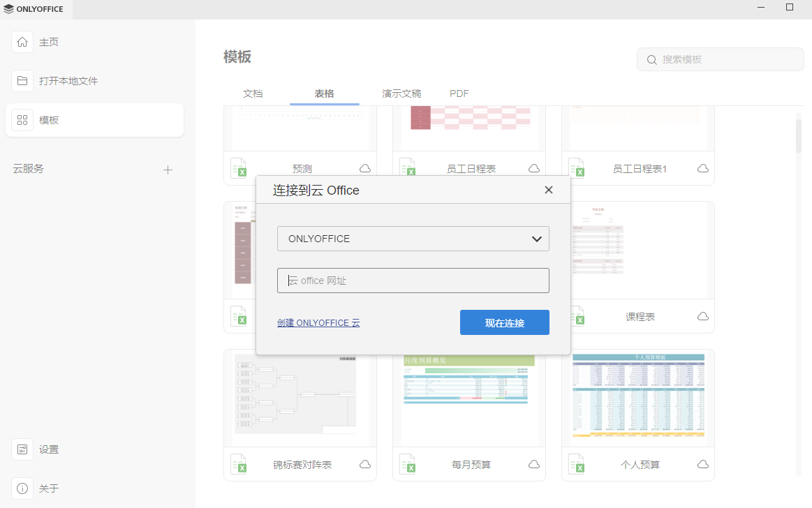
Task: Select the Templates grid icon in sidebar
Action: [22, 120]
